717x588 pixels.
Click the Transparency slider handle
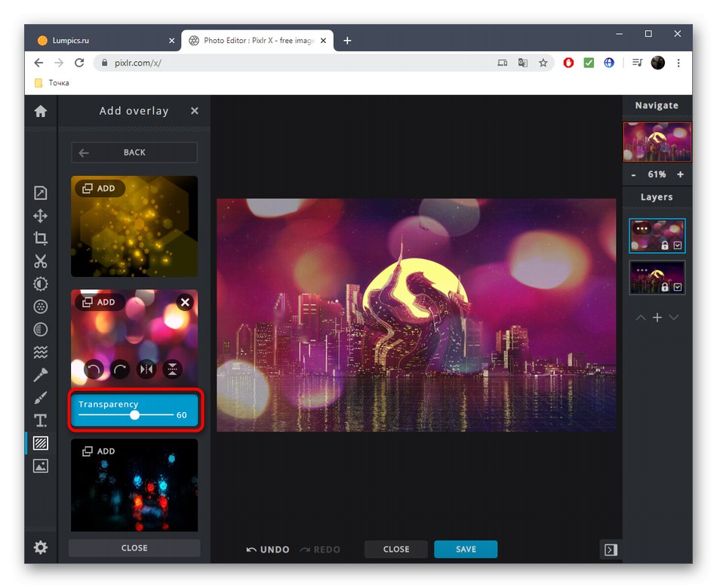(x=135, y=414)
